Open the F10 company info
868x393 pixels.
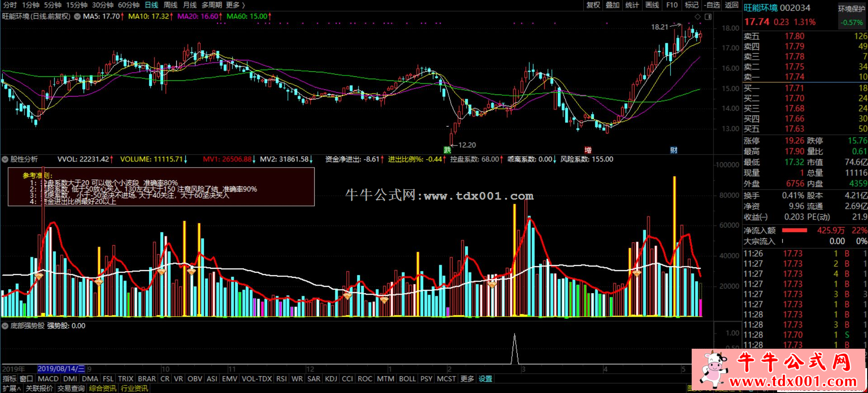[x=672, y=5]
